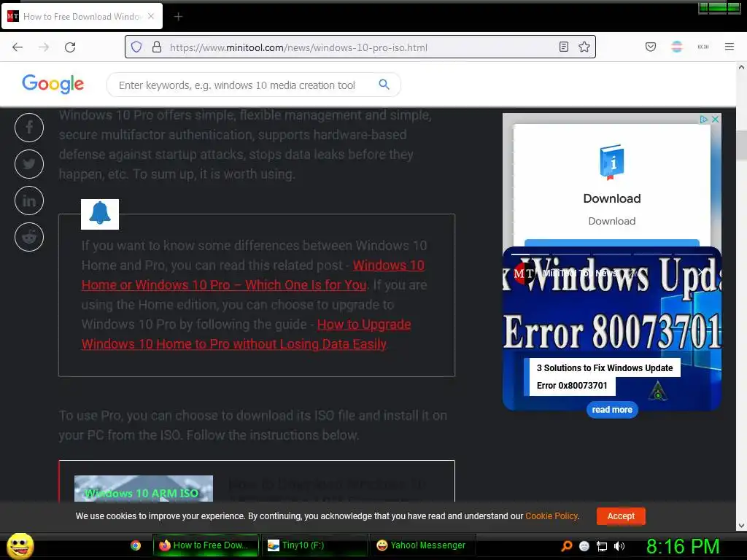
Task: Open the smiley start menu button
Action: (20, 545)
